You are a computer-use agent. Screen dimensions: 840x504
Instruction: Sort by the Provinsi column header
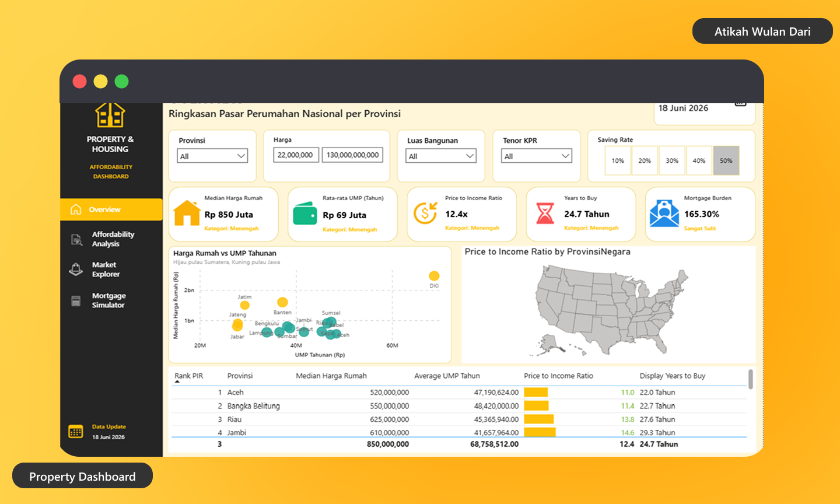click(240, 376)
